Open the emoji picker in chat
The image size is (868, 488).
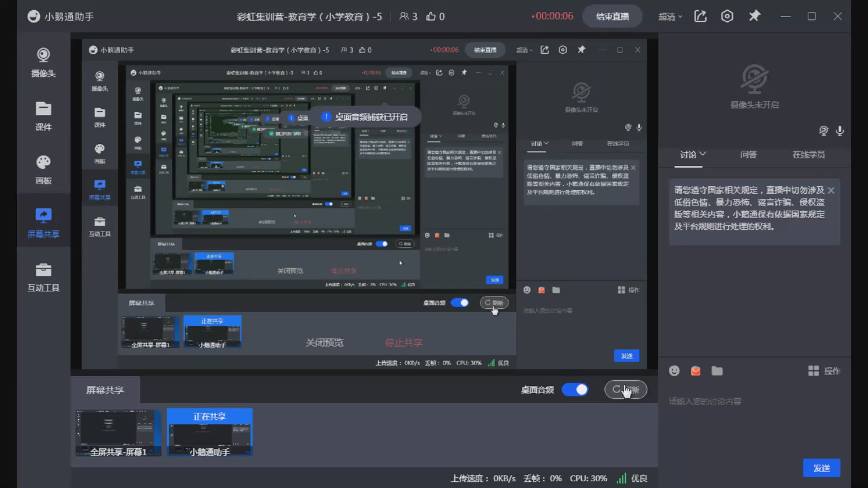coord(674,371)
